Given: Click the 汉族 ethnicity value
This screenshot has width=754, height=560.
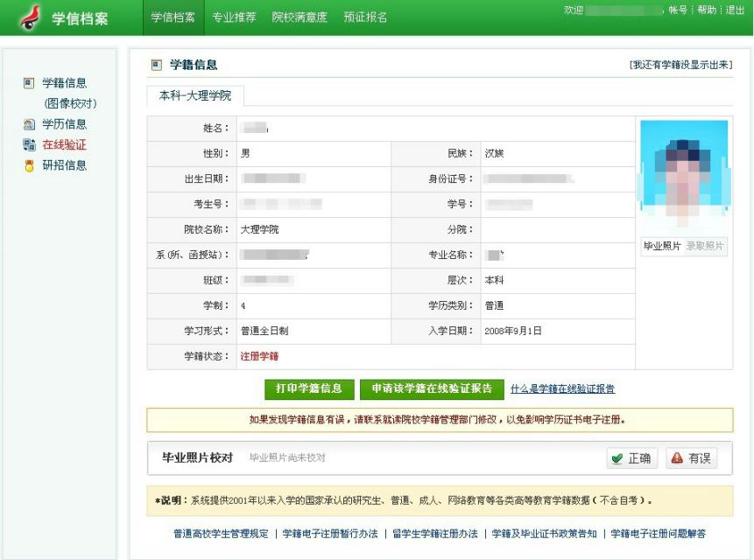Looking at the screenshot, I should coord(494,154).
